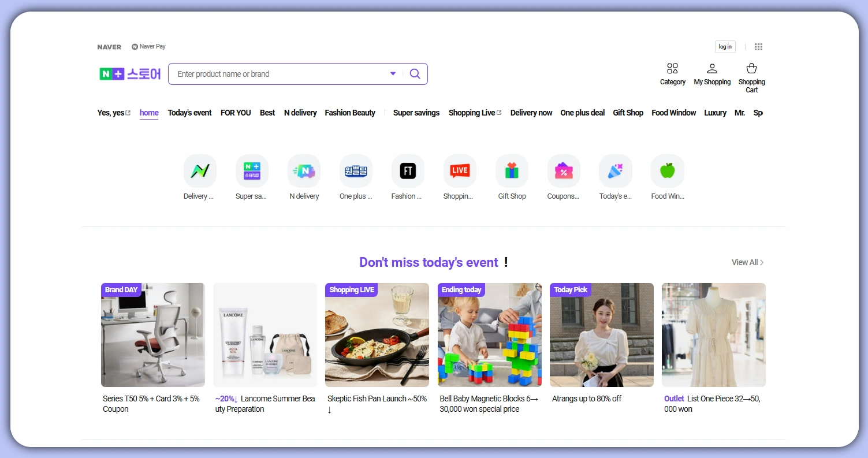Open the View All events link
868x458 pixels.
(746, 262)
